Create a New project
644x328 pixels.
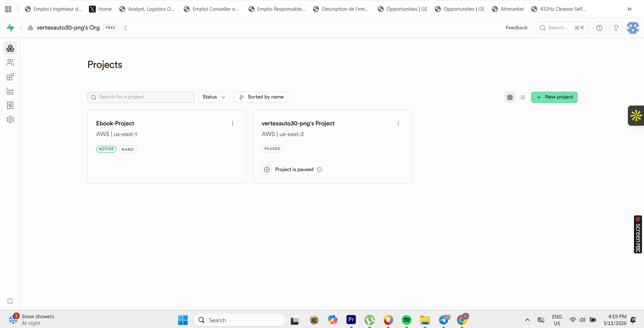(x=554, y=97)
